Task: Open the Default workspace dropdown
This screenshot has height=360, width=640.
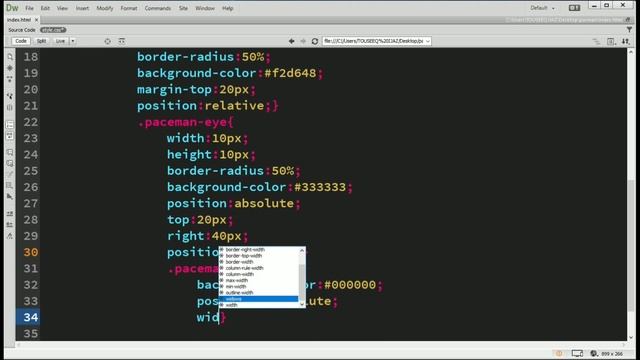Action: (x=543, y=8)
